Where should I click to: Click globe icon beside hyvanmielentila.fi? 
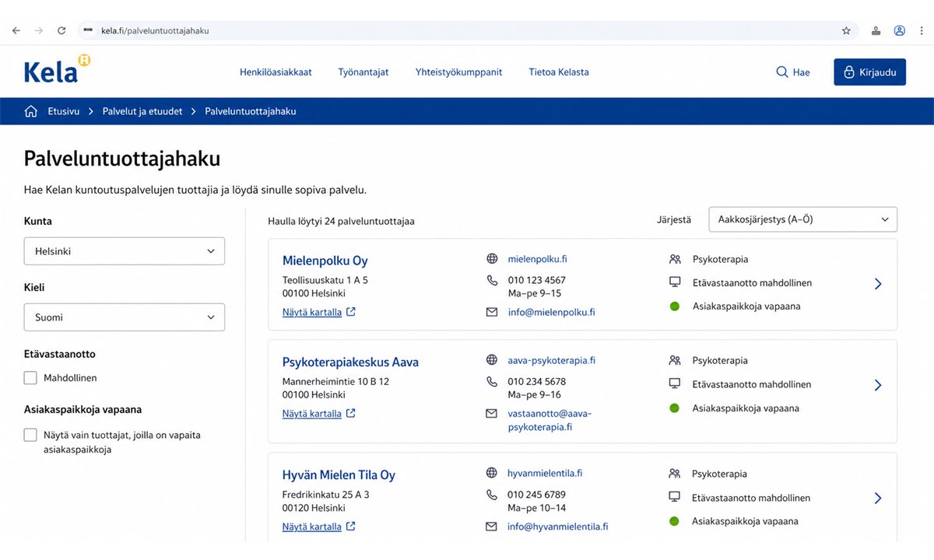[x=492, y=473]
